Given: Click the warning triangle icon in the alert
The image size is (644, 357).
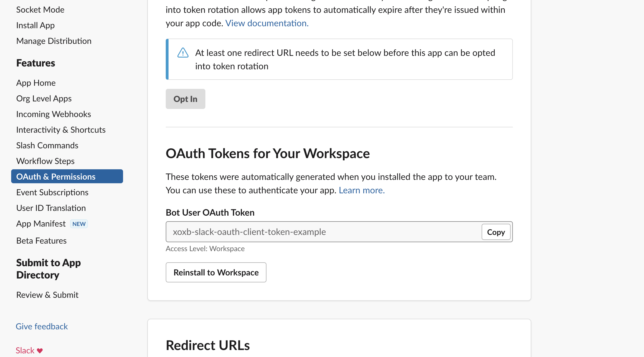Looking at the screenshot, I should (x=183, y=53).
